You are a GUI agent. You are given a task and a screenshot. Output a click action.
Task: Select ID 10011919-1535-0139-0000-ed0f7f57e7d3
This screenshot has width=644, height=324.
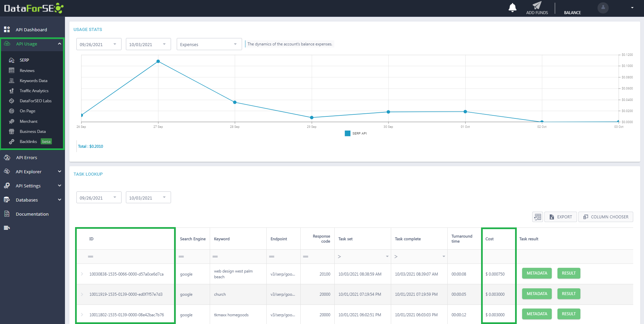[x=126, y=294]
